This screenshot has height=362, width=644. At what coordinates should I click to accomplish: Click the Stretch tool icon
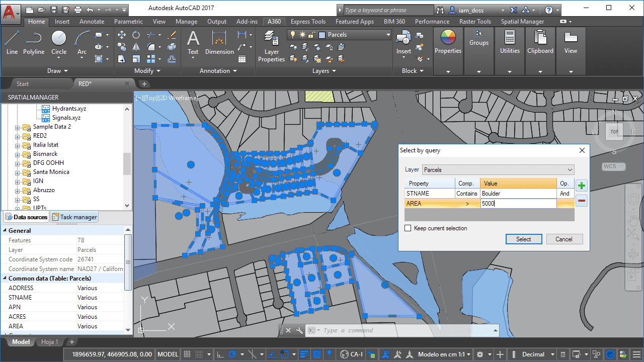pos(121,59)
